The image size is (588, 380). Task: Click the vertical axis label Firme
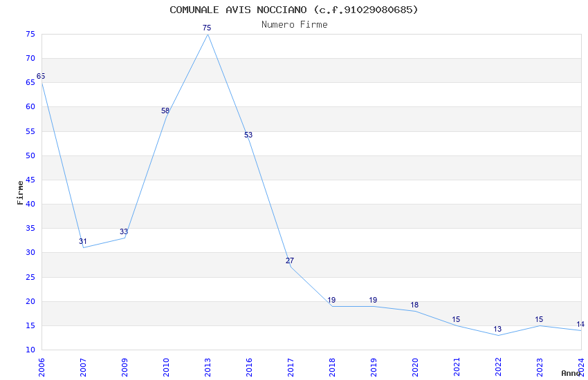pos(20,193)
